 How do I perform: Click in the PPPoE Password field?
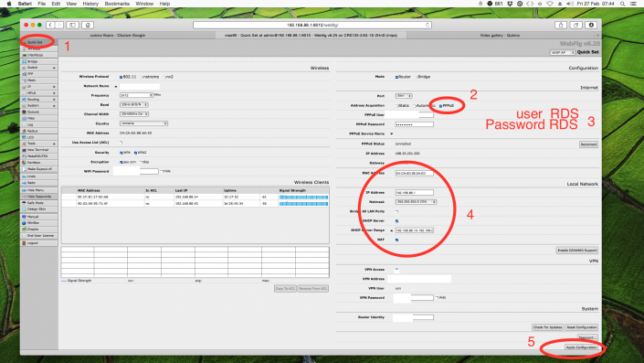pyautogui.click(x=414, y=124)
